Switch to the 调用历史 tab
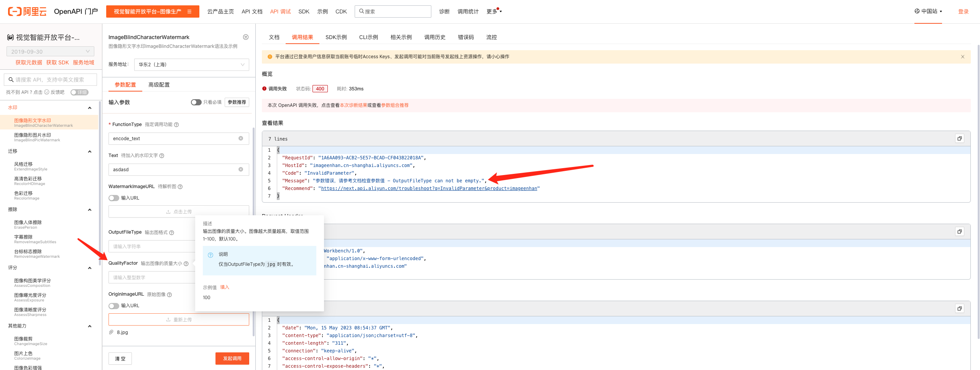Viewport: 980px width, 370px height. 435,37
